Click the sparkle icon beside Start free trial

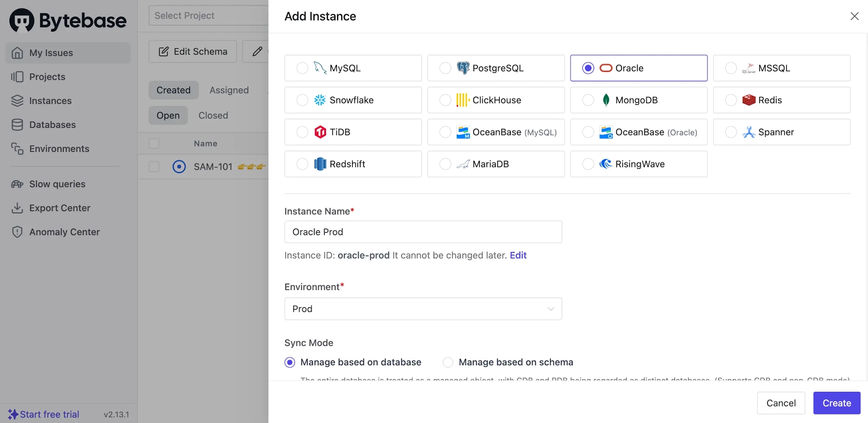tap(13, 414)
